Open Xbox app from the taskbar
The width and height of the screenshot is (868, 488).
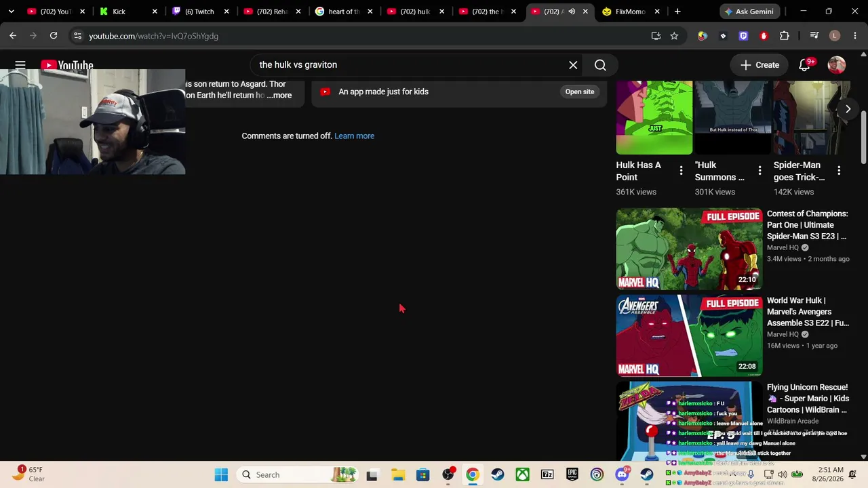(x=522, y=475)
